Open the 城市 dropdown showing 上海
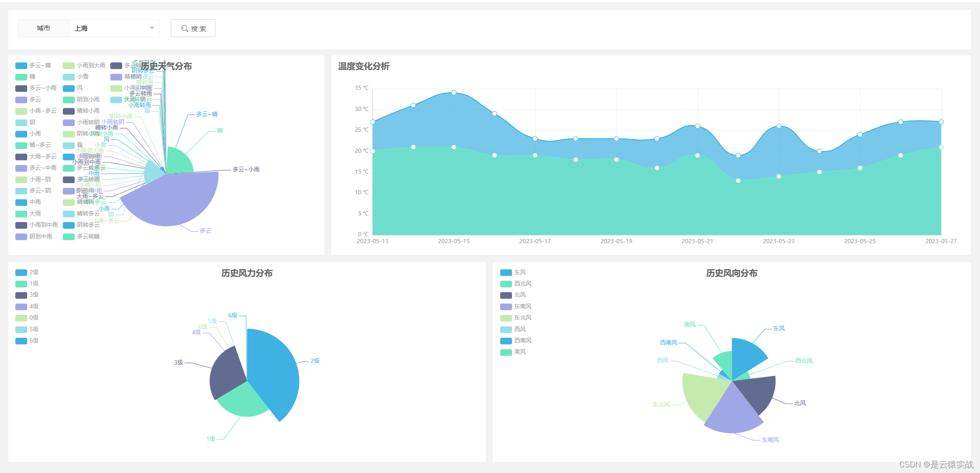 [114, 28]
